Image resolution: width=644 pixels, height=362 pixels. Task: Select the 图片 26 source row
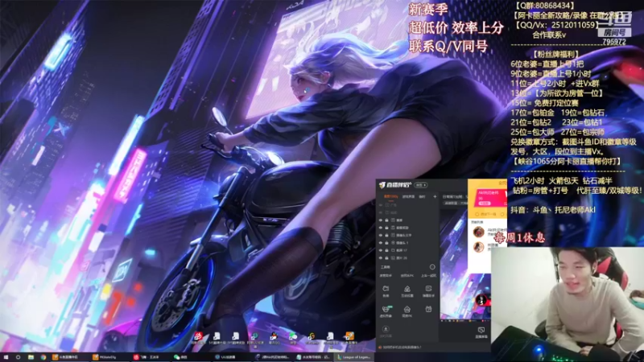[407, 257]
